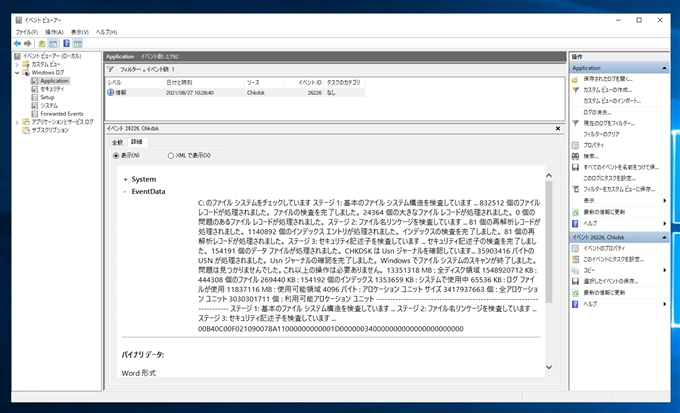The height and width of the screenshot is (413, 680).
Task: Toggle the console tree pane toolbar icon
Action: (x=53, y=43)
